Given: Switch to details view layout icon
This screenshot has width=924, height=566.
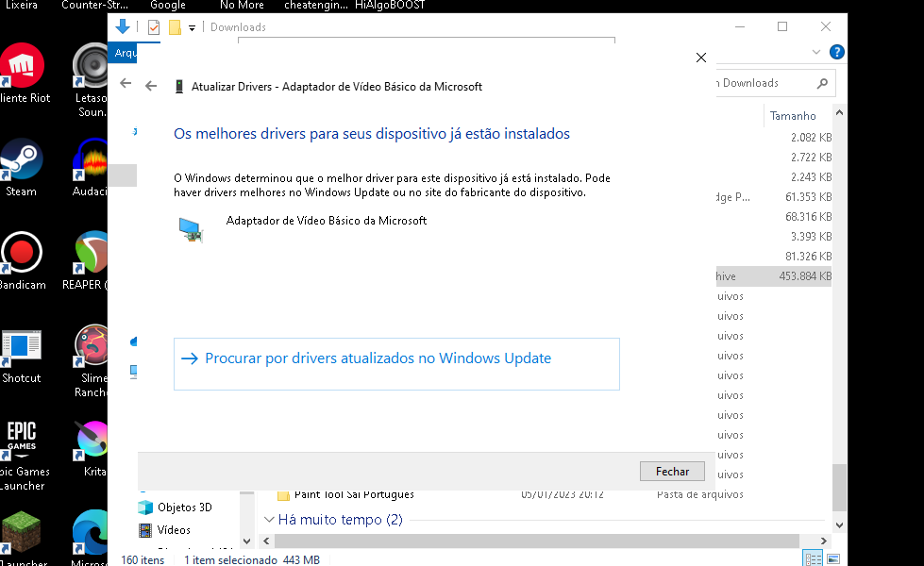Looking at the screenshot, I should point(814,559).
